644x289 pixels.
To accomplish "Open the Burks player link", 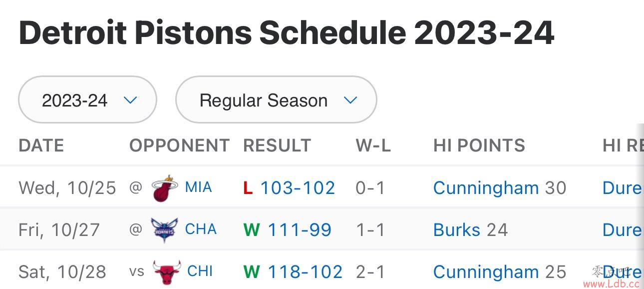I will coord(456,230).
